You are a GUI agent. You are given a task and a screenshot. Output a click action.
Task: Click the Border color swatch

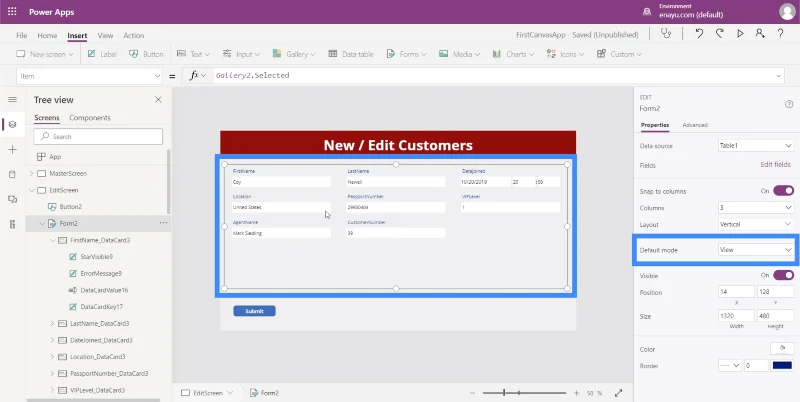click(782, 365)
